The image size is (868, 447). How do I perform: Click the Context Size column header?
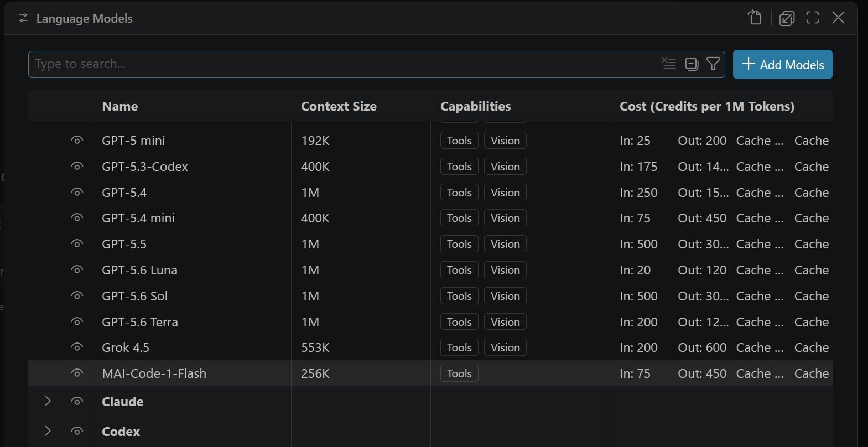[339, 106]
